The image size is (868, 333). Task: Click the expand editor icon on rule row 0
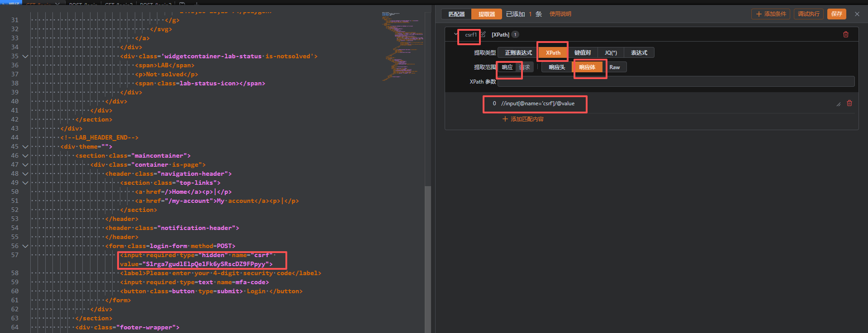click(838, 104)
